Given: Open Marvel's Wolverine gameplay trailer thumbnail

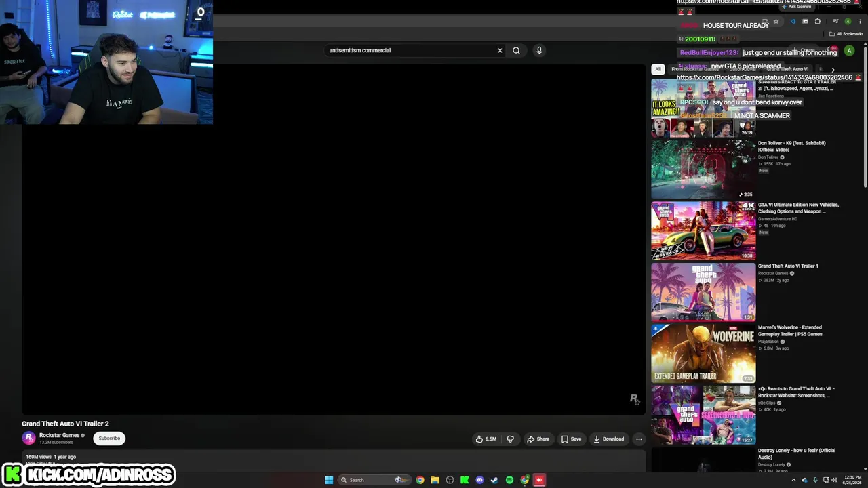Looking at the screenshot, I should (x=703, y=353).
